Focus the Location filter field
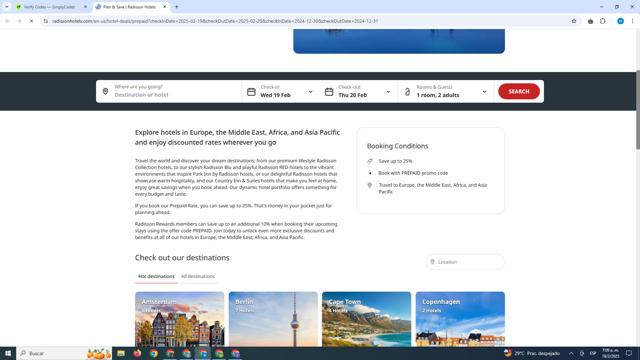 (465, 262)
